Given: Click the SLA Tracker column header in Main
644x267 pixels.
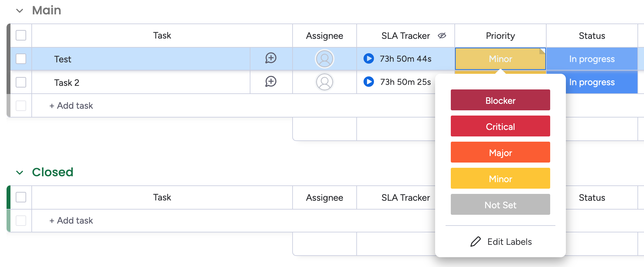Looking at the screenshot, I should (x=405, y=36).
